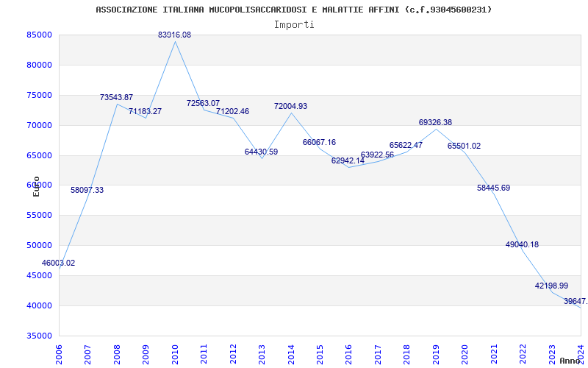This screenshot has height=368, width=588.
Task: Click the x-axis year 2021
Action: tap(494, 354)
